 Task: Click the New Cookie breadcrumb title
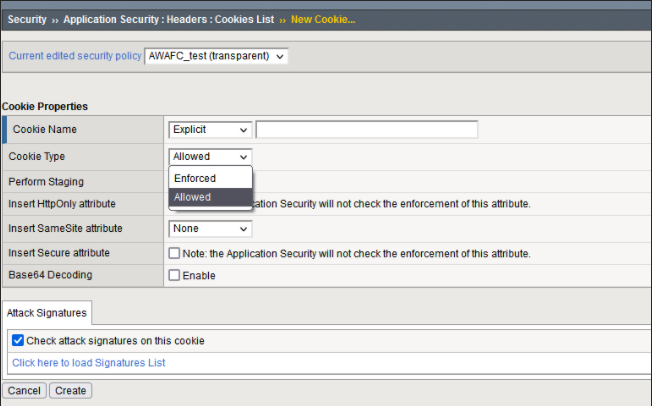point(322,19)
